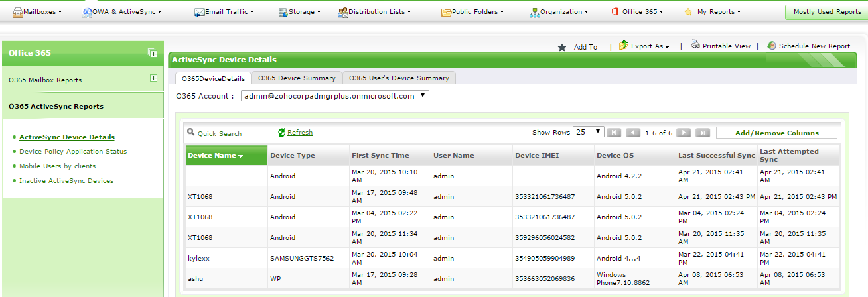Click Add/Remove Columns button
Screen dimensions: 868x297
(x=776, y=133)
